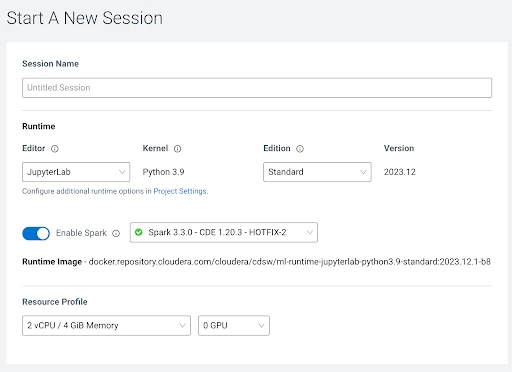Click the Enable Spark label text

pyautogui.click(x=81, y=233)
